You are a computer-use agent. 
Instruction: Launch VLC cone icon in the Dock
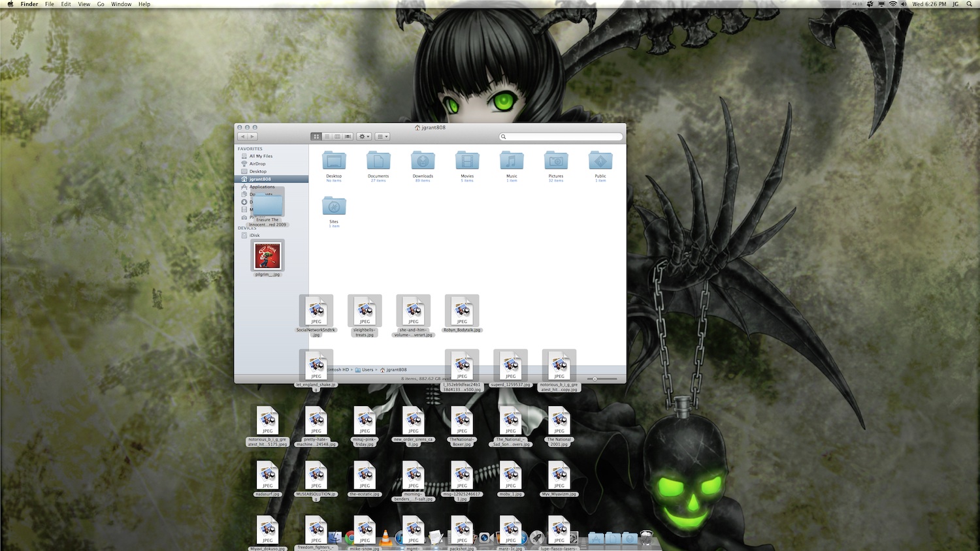pos(385,538)
